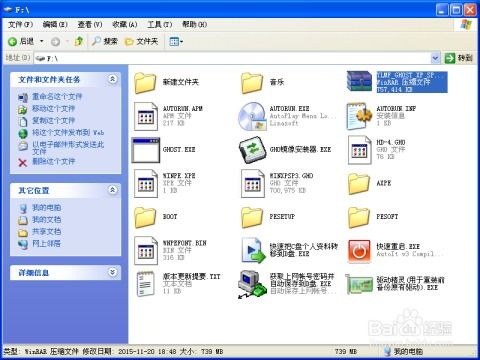Open 我的电脑 in Other Places
480x360 pixels.
coord(46,208)
